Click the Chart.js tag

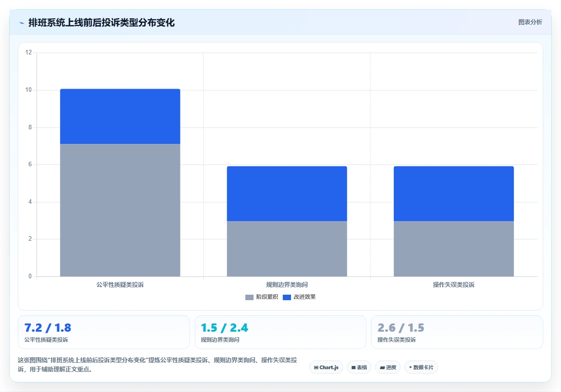326,367
